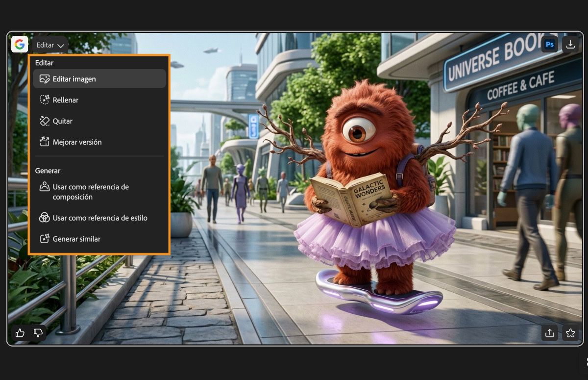Share the image with the share icon
The width and height of the screenshot is (588, 380).
point(550,333)
